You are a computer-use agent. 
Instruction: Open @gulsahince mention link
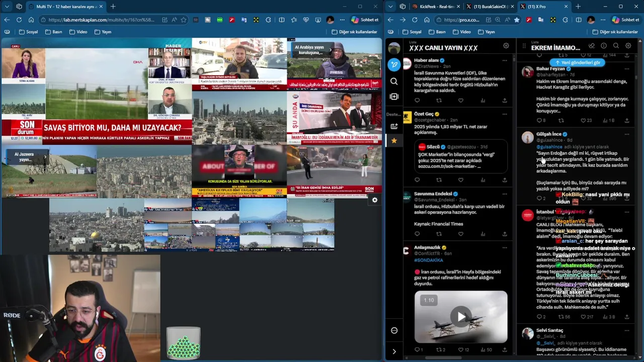coord(549,147)
